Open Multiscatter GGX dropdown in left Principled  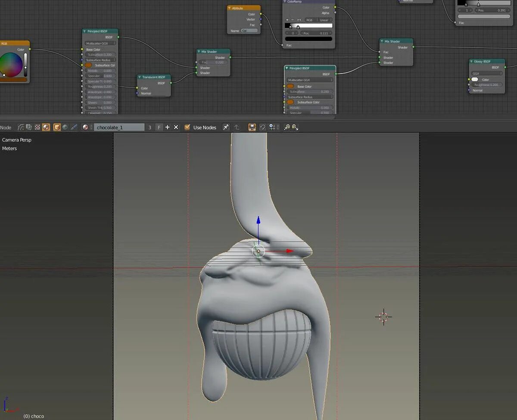coord(100,44)
